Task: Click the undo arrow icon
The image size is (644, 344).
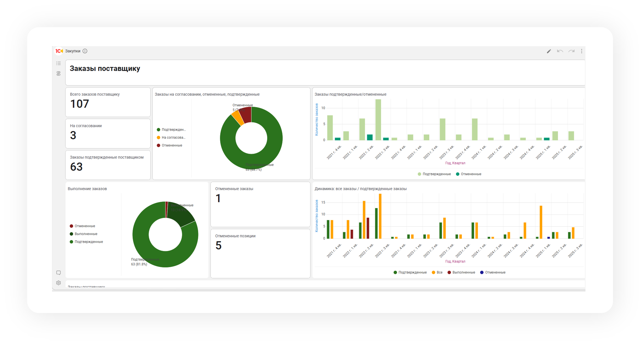Action: (560, 51)
